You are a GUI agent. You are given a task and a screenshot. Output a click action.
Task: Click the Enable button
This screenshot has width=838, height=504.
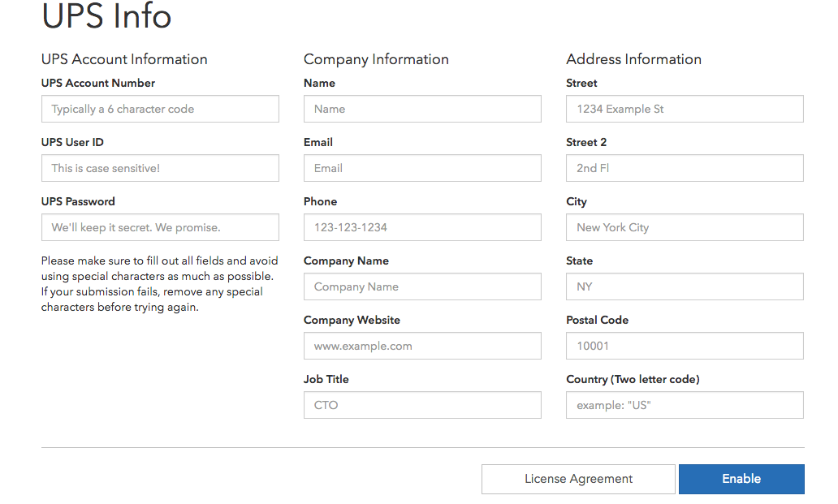click(741, 479)
